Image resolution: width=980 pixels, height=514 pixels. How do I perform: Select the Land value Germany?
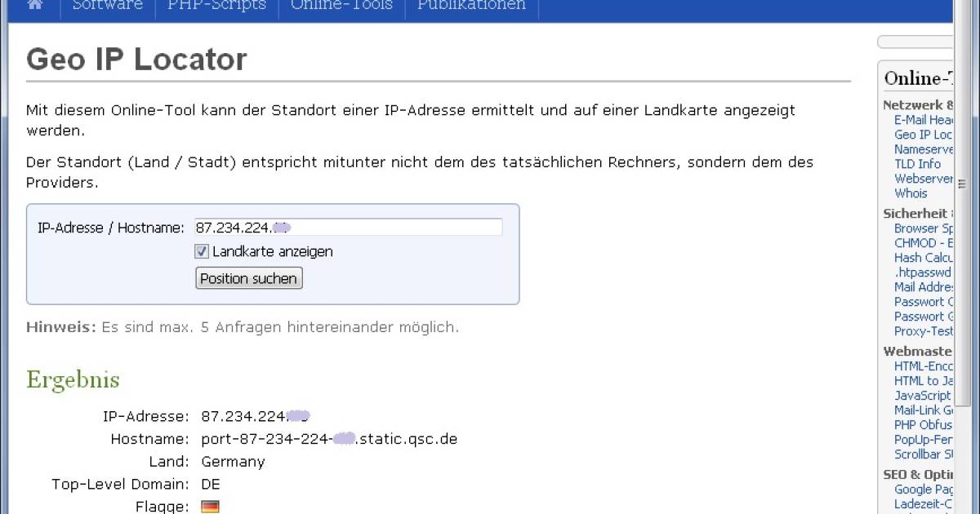pos(233,462)
